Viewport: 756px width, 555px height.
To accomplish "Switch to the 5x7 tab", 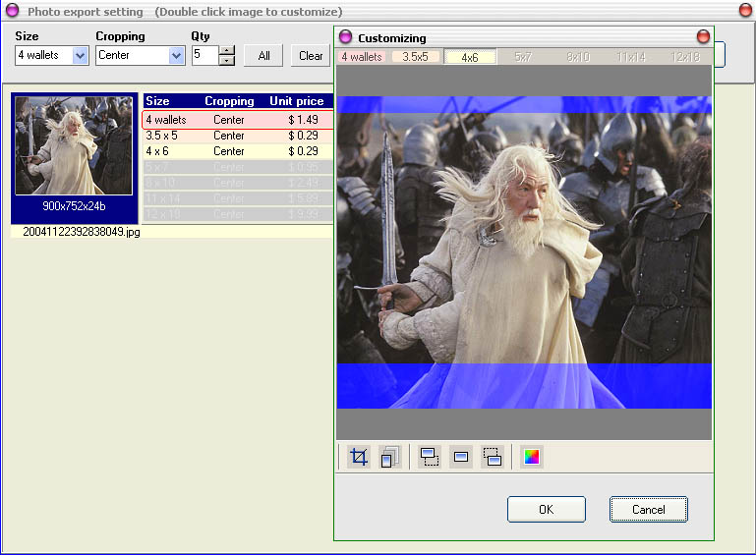I will [523, 57].
